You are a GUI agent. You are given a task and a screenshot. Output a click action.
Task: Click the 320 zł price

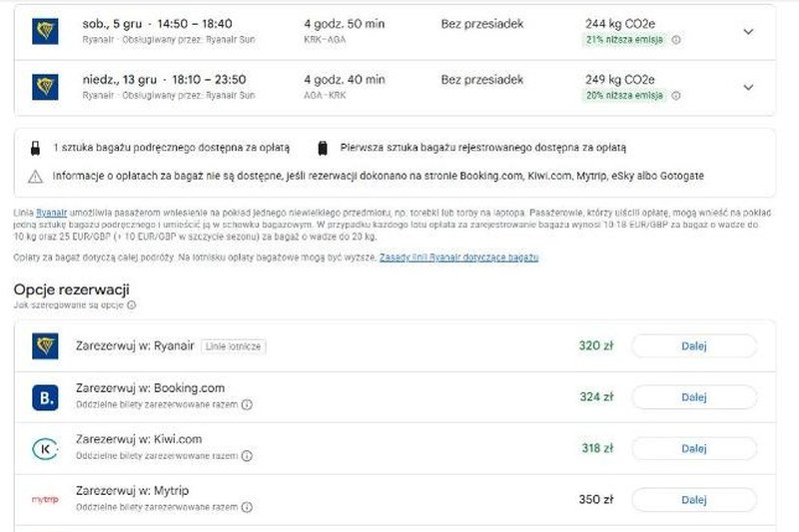pyautogui.click(x=595, y=345)
